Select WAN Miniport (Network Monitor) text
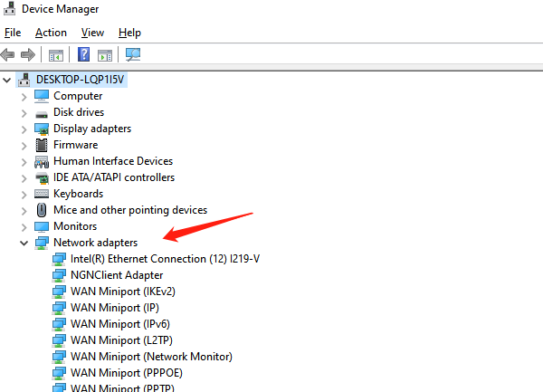The height and width of the screenshot is (392, 543). pyautogui.click(x=151, y=357)
